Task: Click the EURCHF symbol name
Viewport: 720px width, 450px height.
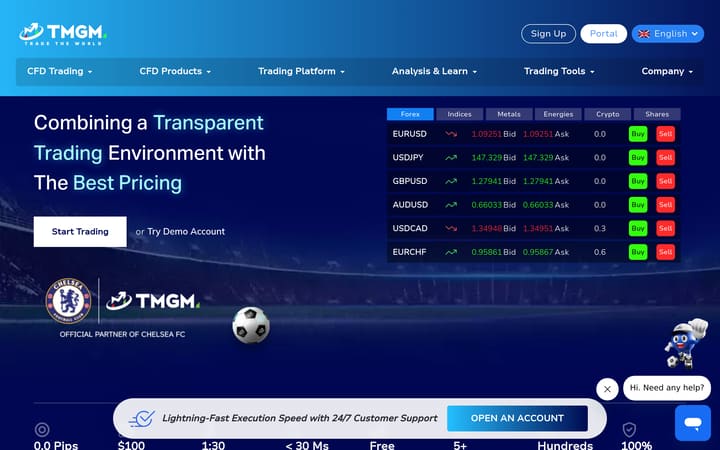Action: pyautogui.click(x=409, y=252)
